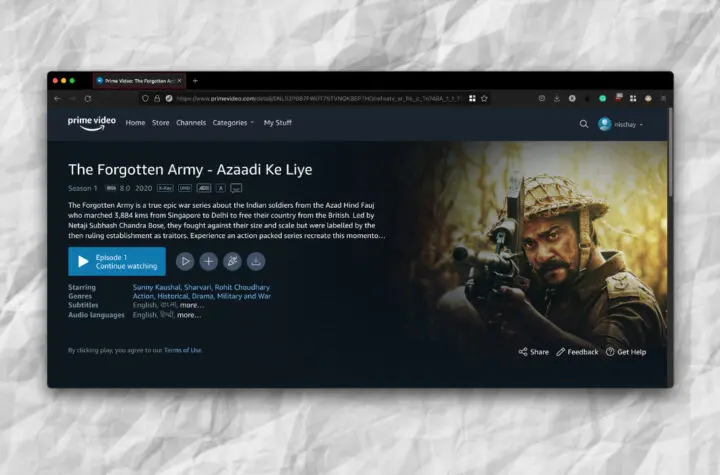This screenshot has height=475, width=720.
Task: Expand Subtitles list via 'more…'
Action: pos(192,305)
